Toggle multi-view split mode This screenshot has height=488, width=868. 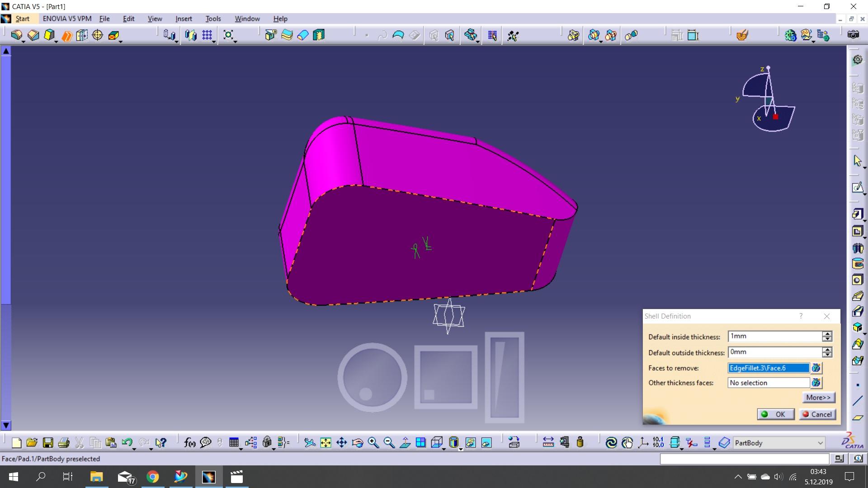421,443
